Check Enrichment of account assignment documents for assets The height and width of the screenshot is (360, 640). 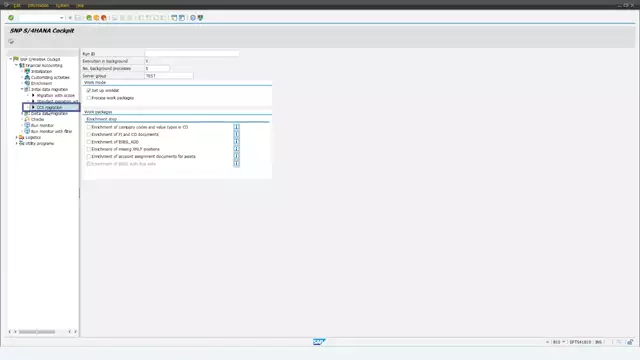pos(89,156)
